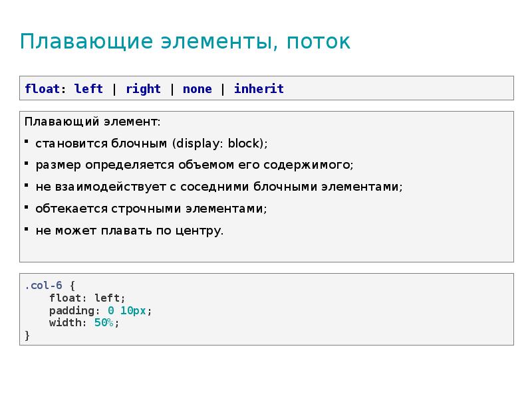
Task: Select the "none" value in the float syntax
Action: click(197, 89)
